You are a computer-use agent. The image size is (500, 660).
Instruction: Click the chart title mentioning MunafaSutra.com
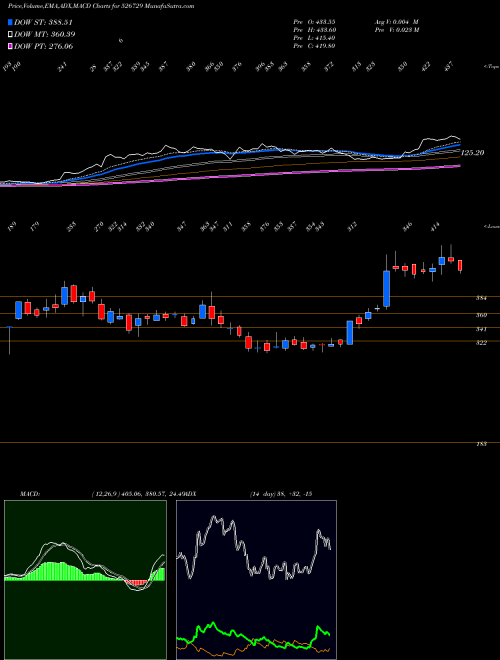pos(101,6)
